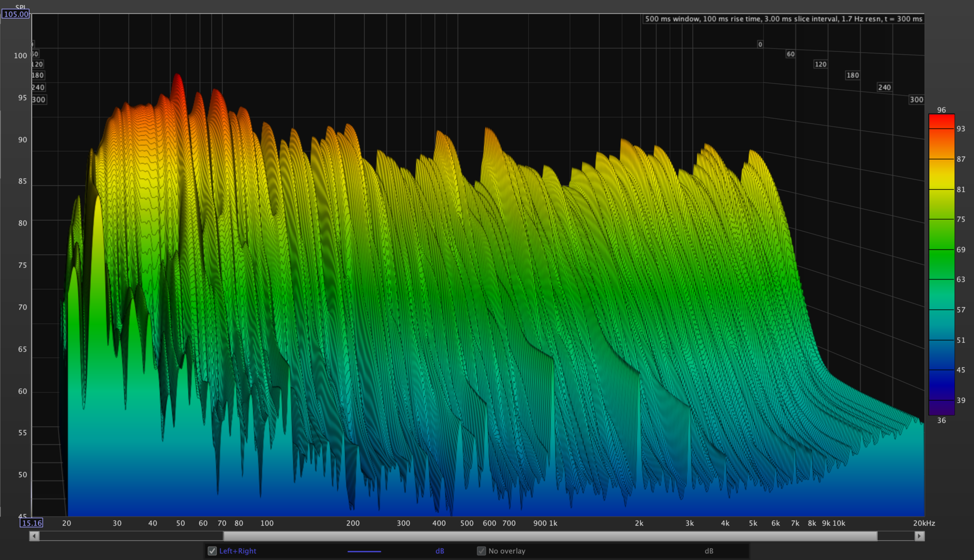Click the Left+Right trace name label
The width and height of the screenshot is (974, 560).
[x=238, y=551]
